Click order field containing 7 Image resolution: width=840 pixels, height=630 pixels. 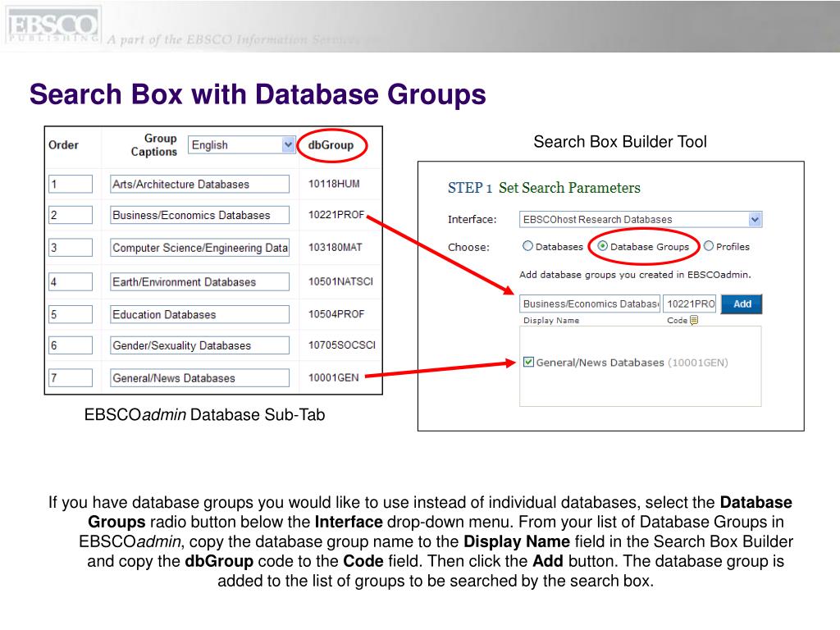(x=71, y=377)
